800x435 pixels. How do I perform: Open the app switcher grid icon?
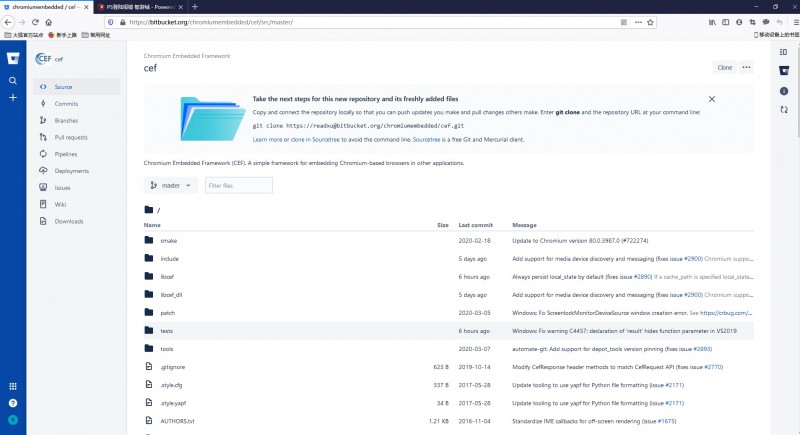tap(13, 386)
